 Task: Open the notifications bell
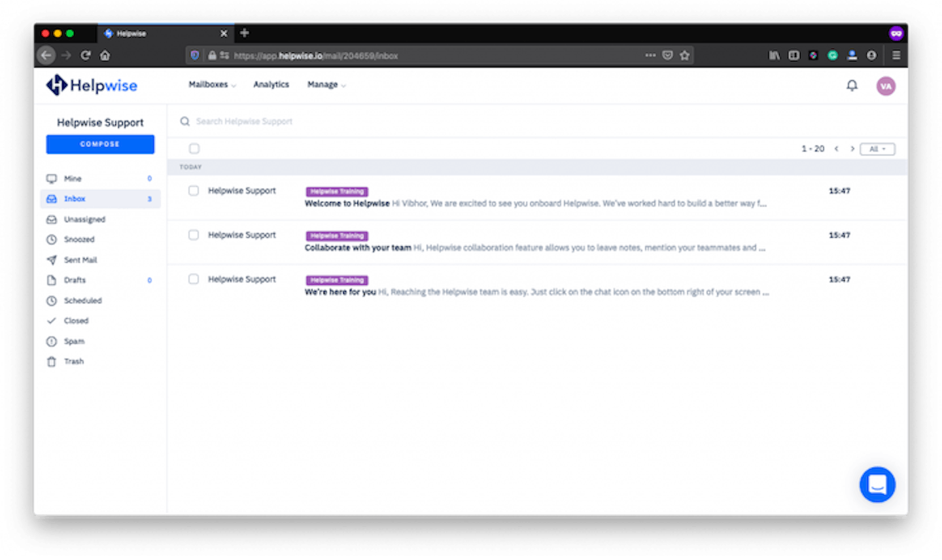pyautogui.click(x=852, y=86)
